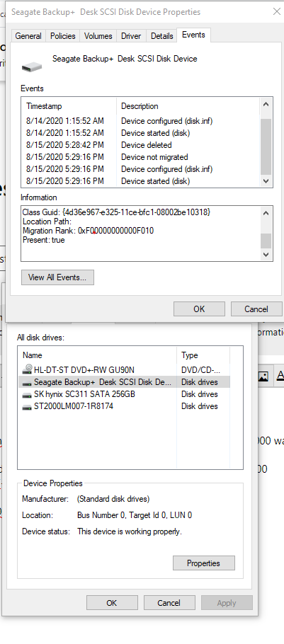Click the Seagate disk device header icon
This screenshot has height=644, width=284.
coord(32,66)
